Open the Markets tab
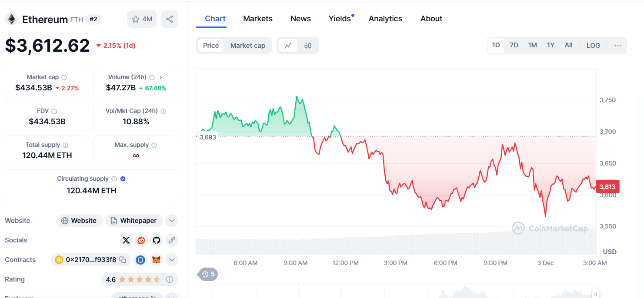Image resolution: width=644 pixels, height=298 pixels. coord(258,19)
